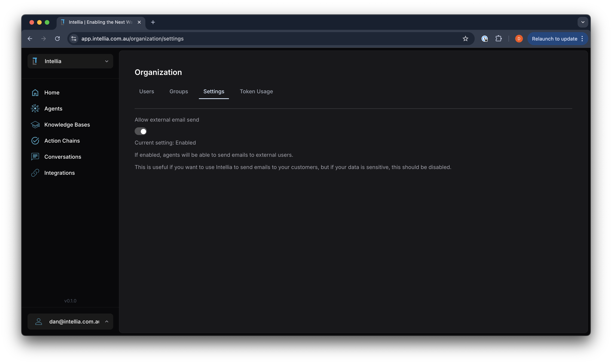The image size is (612, 364).
Task: Switch to the Users tab
Action: click(x=146, y=91)
